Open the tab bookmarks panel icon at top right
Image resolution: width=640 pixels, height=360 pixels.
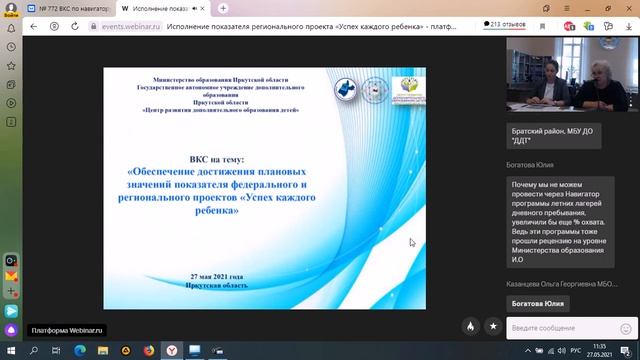[546, 8]
